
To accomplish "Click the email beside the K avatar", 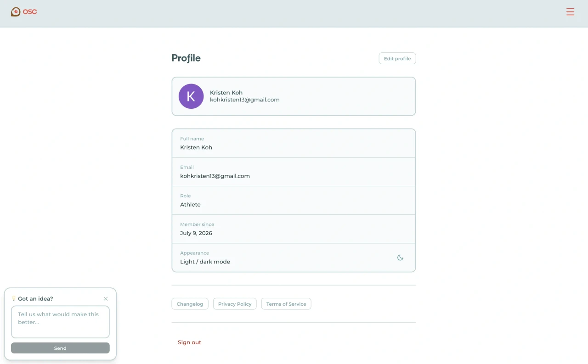I will (245, 100).
